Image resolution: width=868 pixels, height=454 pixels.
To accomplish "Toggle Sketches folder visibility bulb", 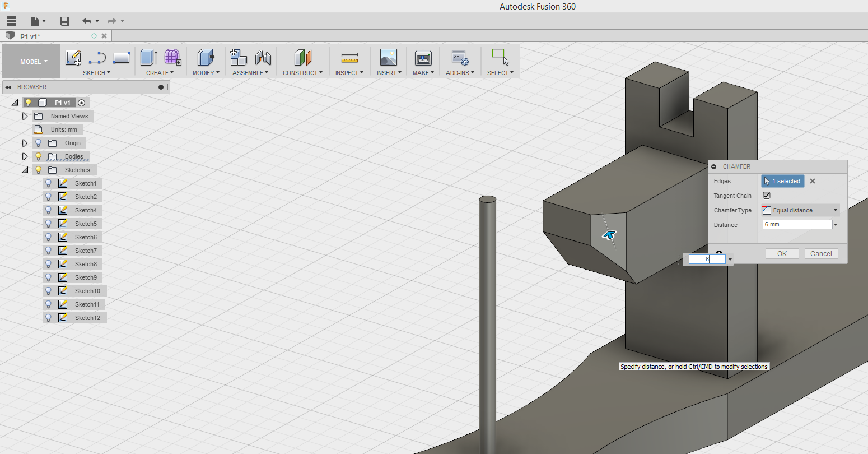I will 39,170.
